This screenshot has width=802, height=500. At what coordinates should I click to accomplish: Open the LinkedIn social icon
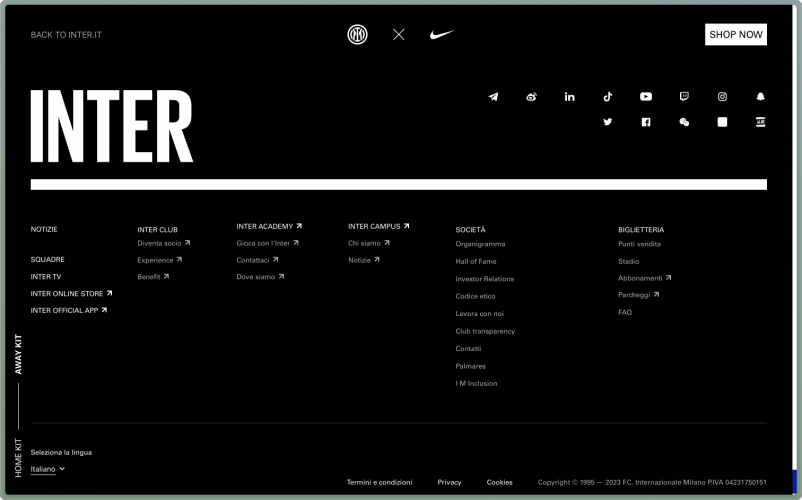pyautogui.click(x=569, y=97)
